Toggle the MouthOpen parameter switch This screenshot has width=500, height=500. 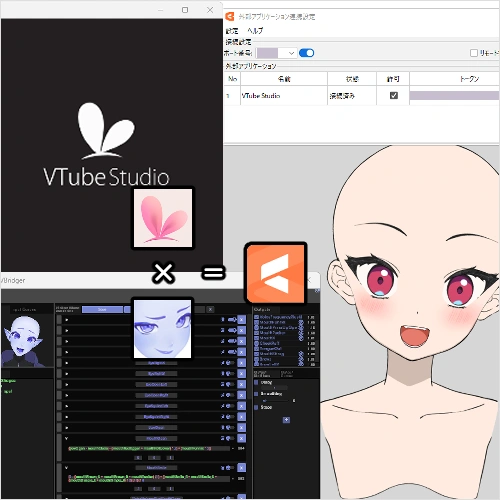tap(230, 438)
